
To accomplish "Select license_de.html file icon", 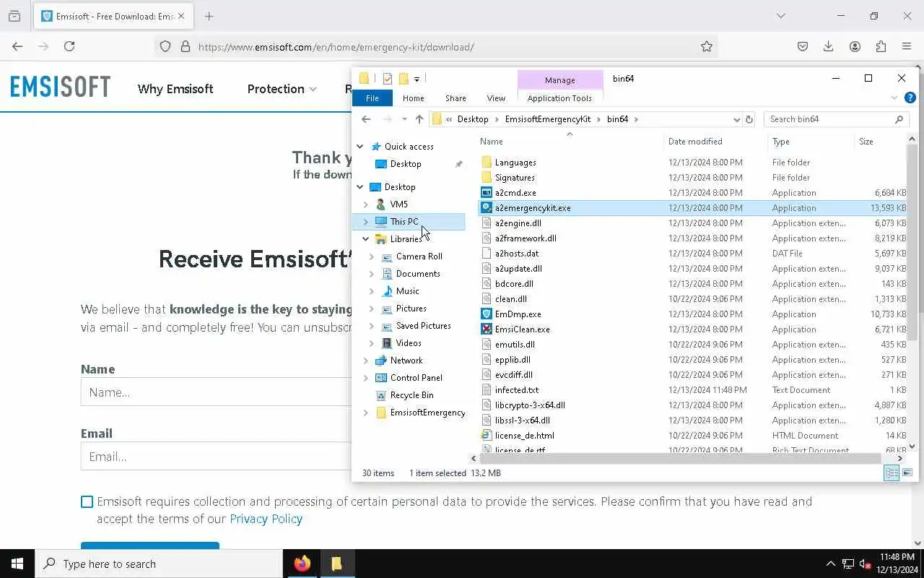I will coord(487,435).
